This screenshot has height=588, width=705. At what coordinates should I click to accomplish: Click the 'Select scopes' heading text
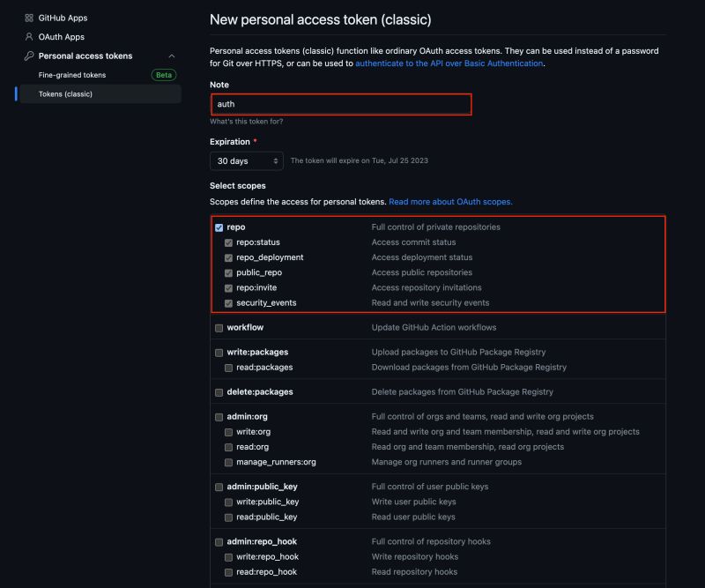(238, 186)
